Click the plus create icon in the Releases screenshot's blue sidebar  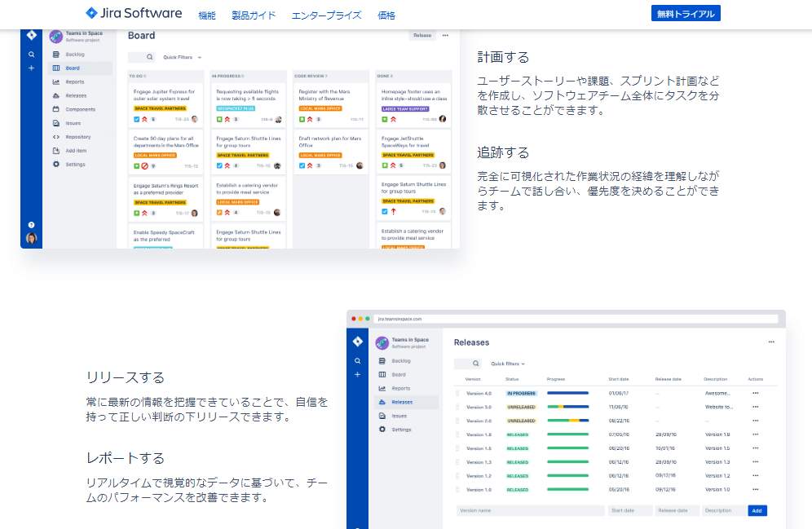[357, 374]
